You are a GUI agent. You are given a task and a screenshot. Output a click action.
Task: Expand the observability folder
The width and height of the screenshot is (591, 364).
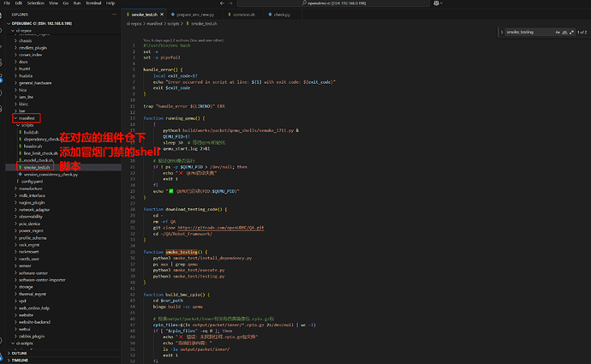coord(31,217)
